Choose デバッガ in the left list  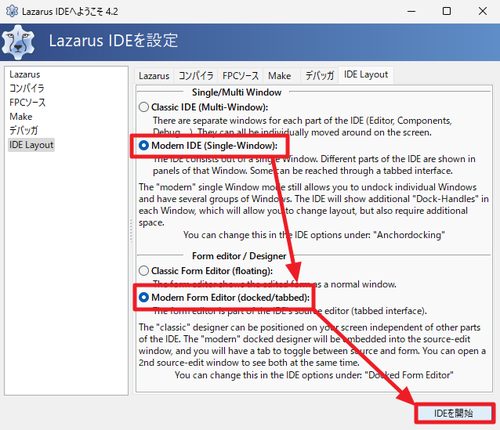click(24, 130)
